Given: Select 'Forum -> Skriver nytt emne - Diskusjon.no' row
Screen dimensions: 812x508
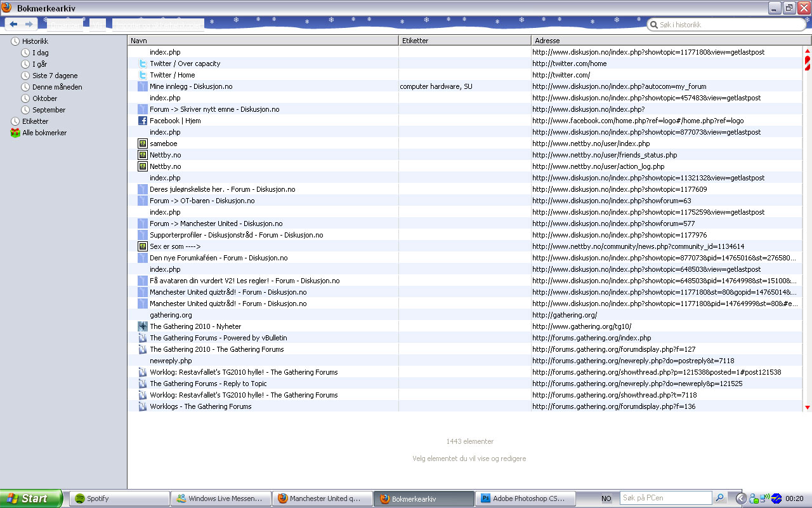Looking at the screenshot, I should click(465, 109).
